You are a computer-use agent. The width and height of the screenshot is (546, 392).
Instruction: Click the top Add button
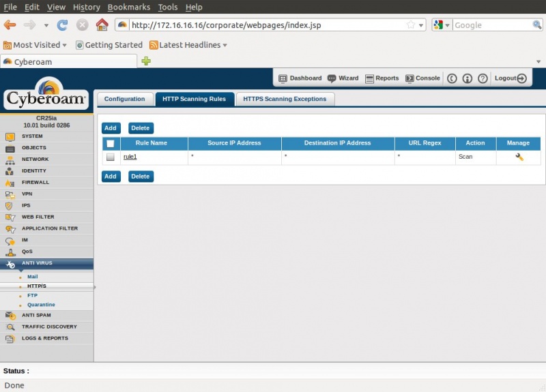click(111, 128)
